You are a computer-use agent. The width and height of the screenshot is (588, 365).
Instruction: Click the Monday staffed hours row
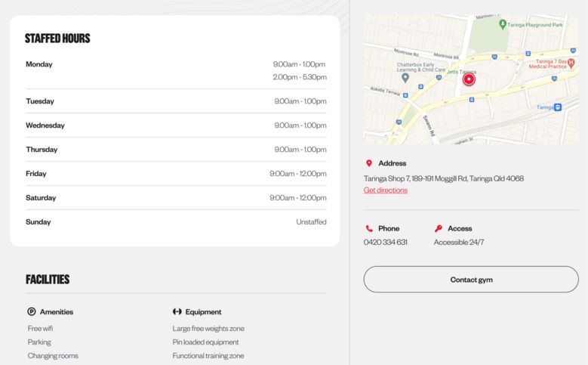click(x=176, y=70)
